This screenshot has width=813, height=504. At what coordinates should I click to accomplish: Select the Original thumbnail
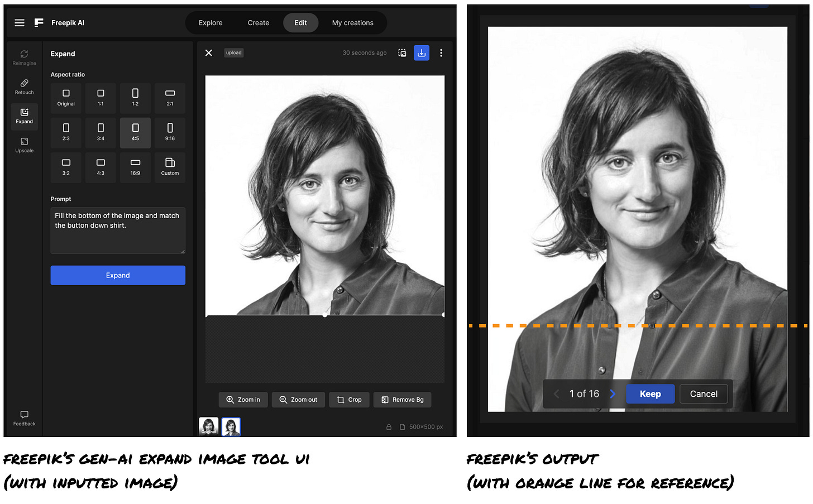[x=209, y=426]
